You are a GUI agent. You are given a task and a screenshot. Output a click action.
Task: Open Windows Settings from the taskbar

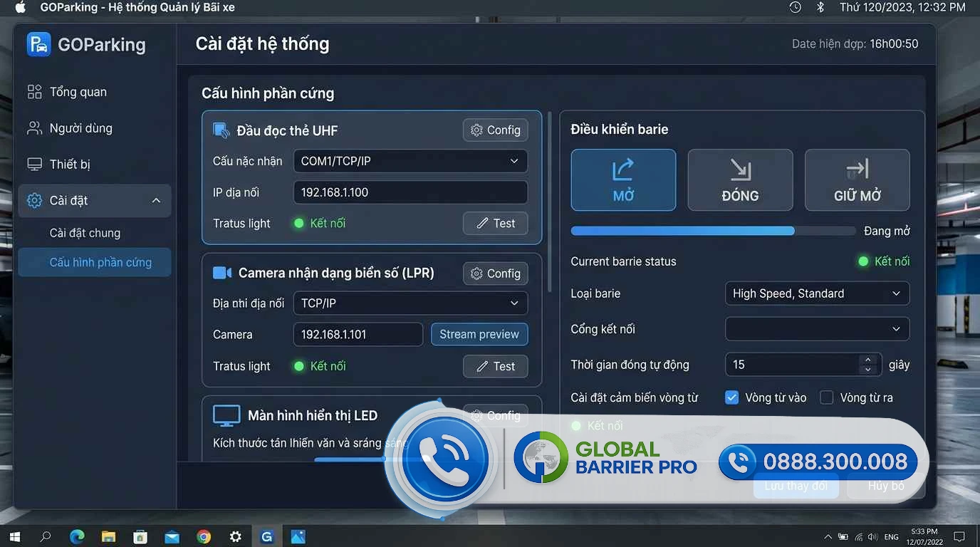click(x=235, y=536)
